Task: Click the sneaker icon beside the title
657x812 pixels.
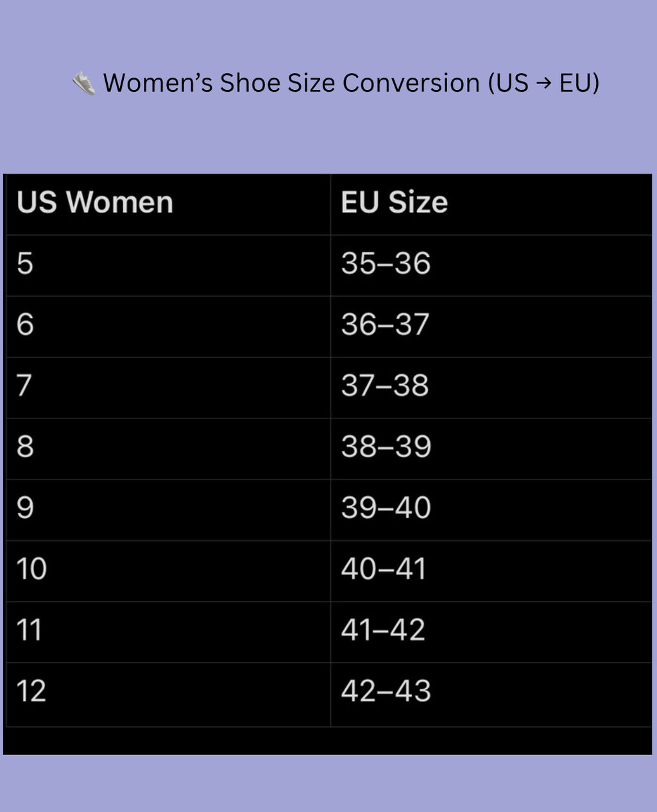Action: click(x=83, y=83)
